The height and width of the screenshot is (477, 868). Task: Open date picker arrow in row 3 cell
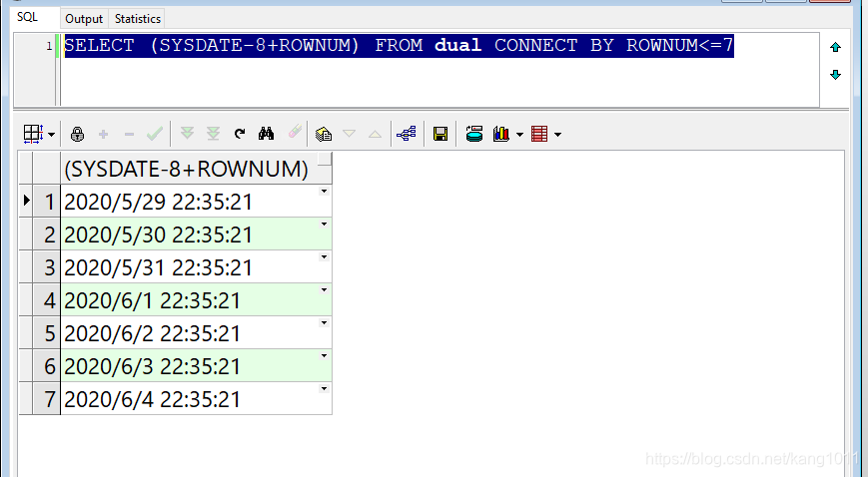325,257
